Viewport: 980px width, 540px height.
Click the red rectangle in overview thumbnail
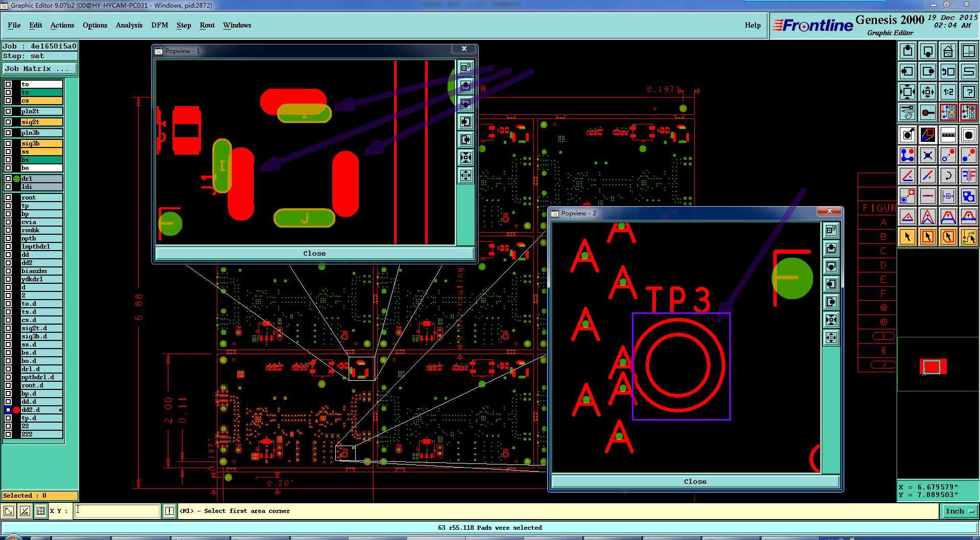pos(932,366)
